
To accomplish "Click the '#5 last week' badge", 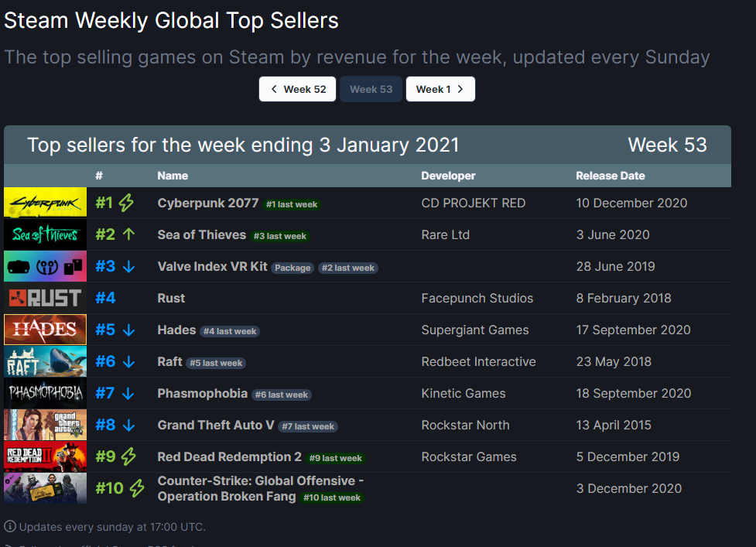I will pos(216,364).
